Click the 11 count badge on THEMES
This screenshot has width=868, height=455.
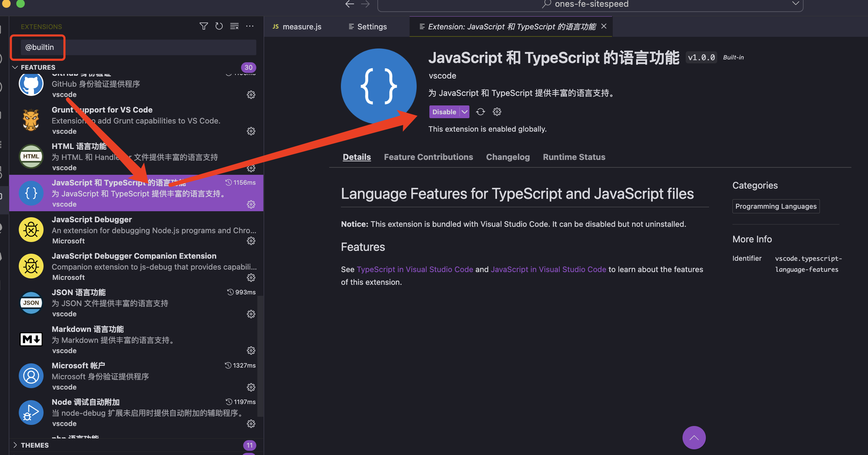pyautogui.click(x=250, y=445)
